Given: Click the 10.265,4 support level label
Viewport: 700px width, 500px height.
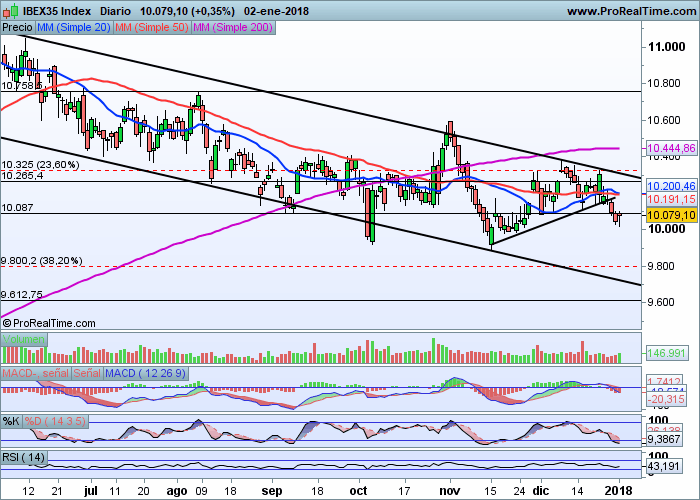Looking at the screenshot, I should (x=22, y=176).
